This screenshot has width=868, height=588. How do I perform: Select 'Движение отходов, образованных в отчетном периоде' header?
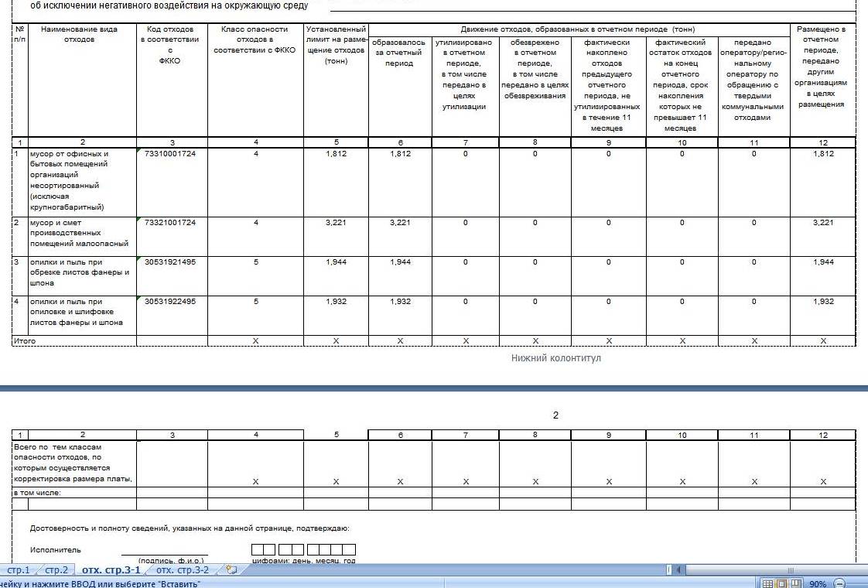[x=579, y=29]
